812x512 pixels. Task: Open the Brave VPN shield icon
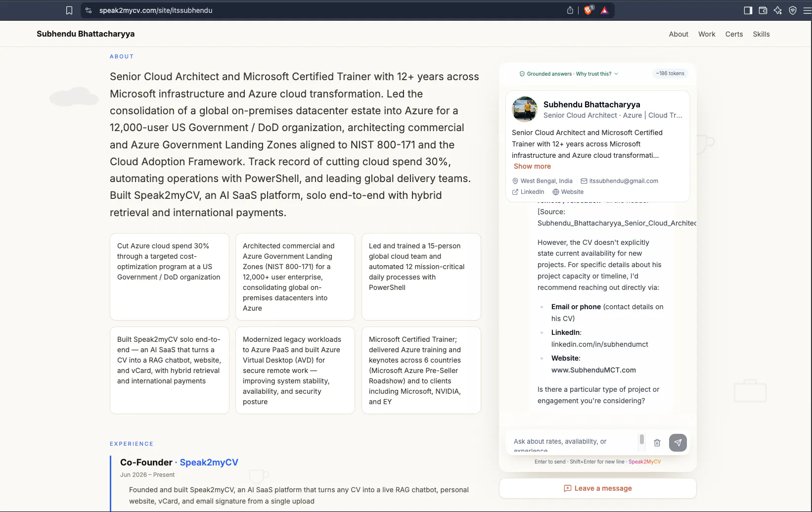click(793, 10)
